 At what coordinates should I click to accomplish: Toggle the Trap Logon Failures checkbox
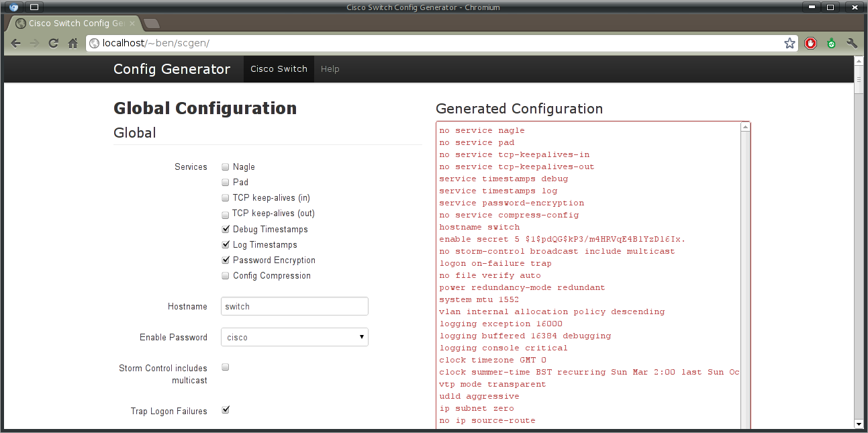pyautogui.click(x=226, y=410)
